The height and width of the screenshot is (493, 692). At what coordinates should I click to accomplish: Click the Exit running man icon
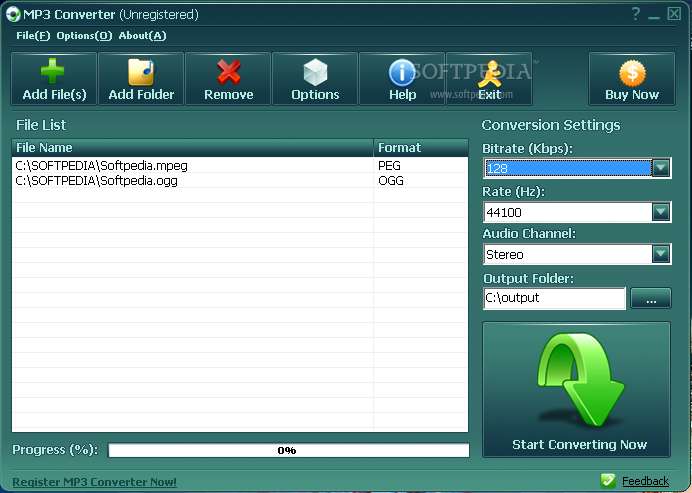pyautogui.click(x=489, y=72)
